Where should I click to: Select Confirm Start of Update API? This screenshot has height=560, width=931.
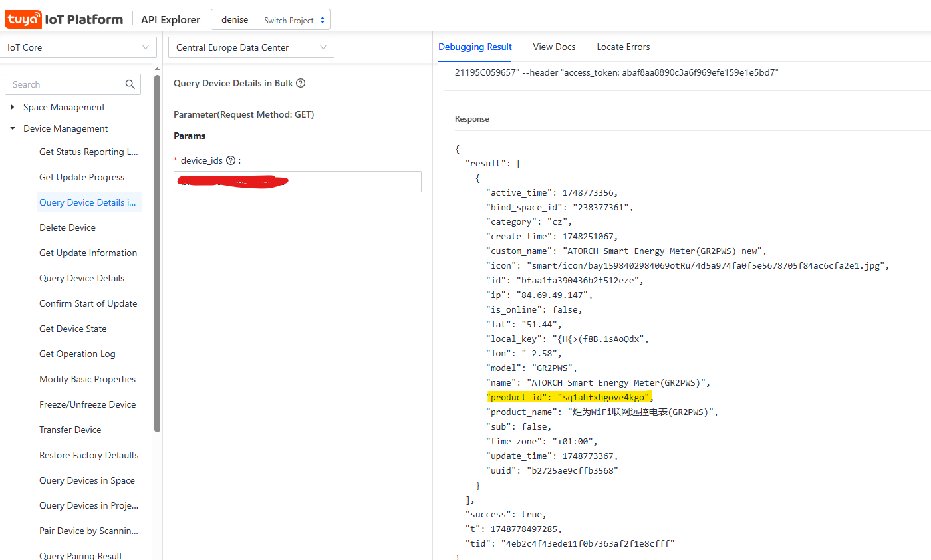point(88,303)
